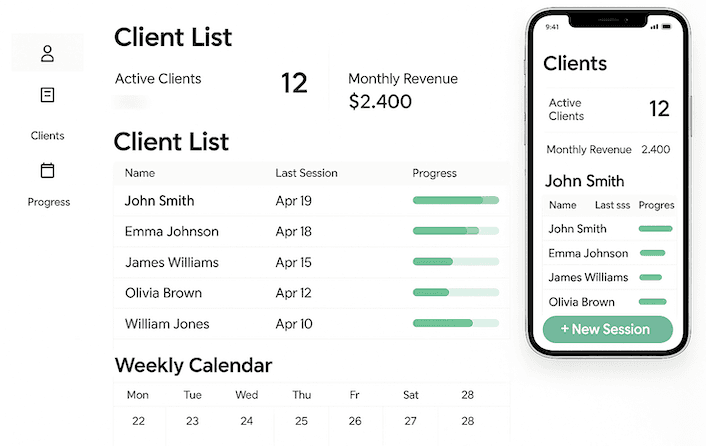Screen dimensions: 706x446
Task: Open the Clients document icon
Action: (47, 95)
